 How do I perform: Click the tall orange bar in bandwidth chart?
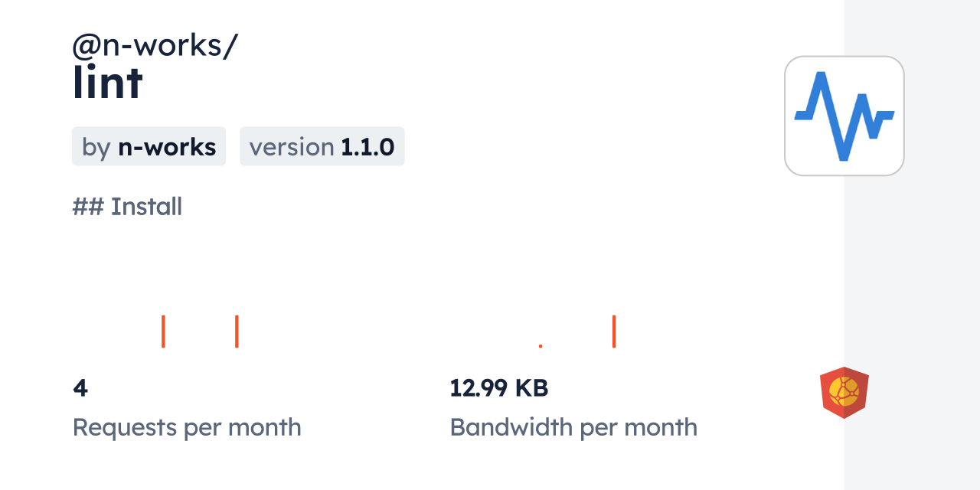(x=614, y=332)
